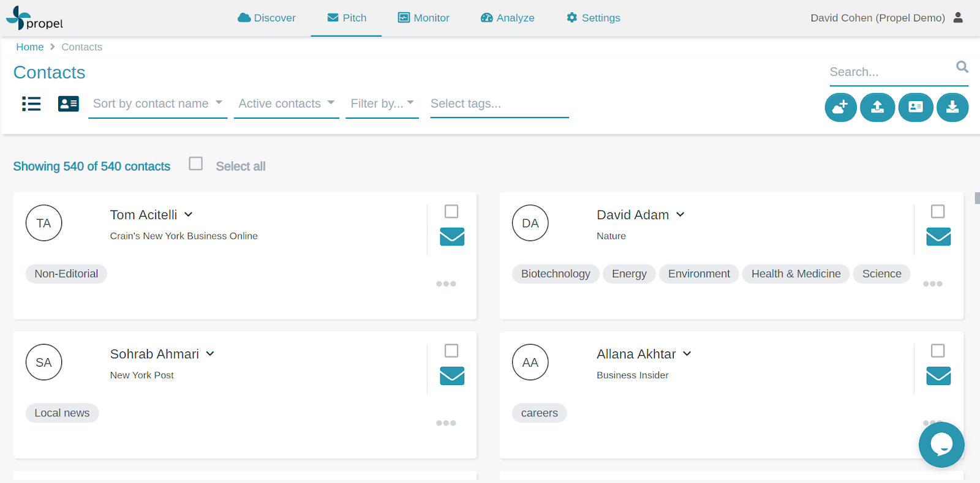Viewport: 980px width, 483px height.
Task: Email Allana Akhtar via envelope icon
Action: pyautogui.click(x=938, y=376)
